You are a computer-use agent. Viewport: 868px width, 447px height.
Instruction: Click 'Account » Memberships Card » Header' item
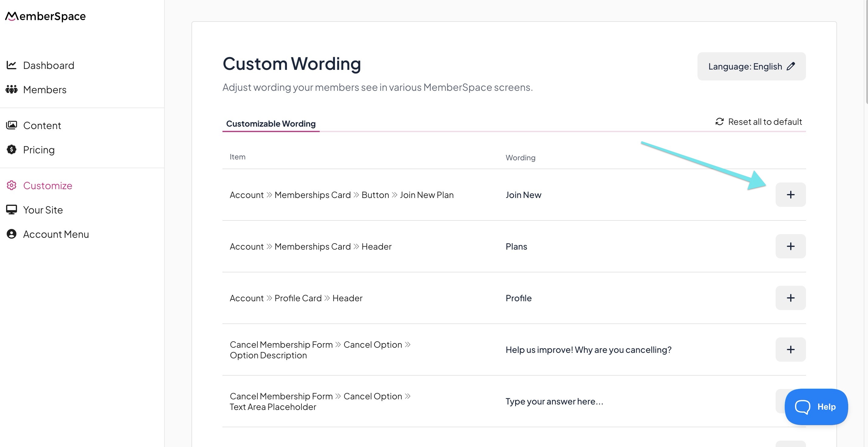point(310,246)
